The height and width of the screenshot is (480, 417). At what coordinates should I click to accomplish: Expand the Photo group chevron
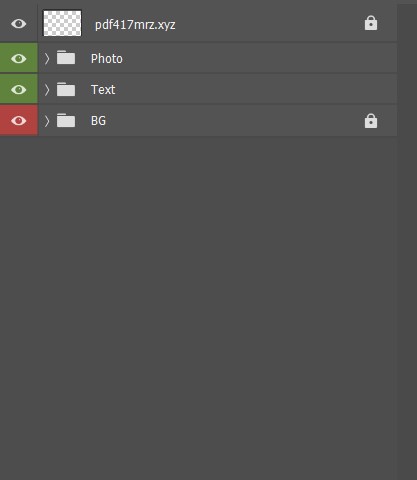tap(47, 59)
